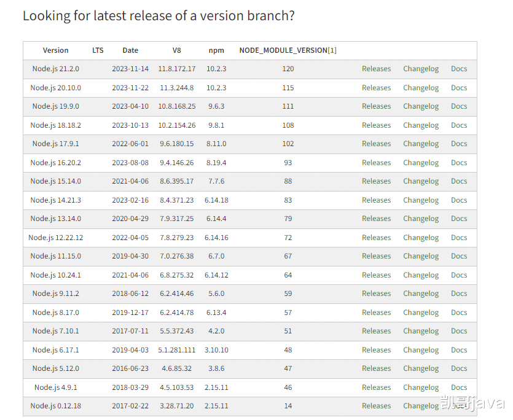The width and height of the screenshot is (513, 420).
Task: Open Releases link for Node.js 20.10.0
Action: 376,88
